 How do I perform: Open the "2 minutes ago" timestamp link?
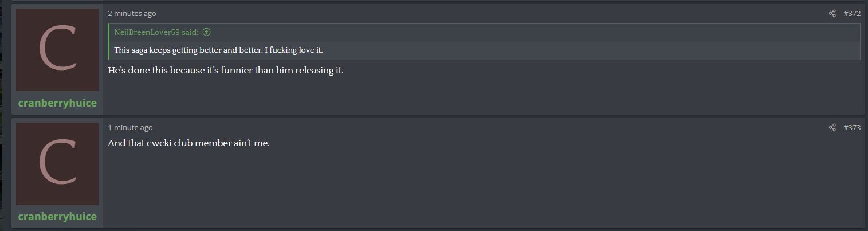[132, 13]
